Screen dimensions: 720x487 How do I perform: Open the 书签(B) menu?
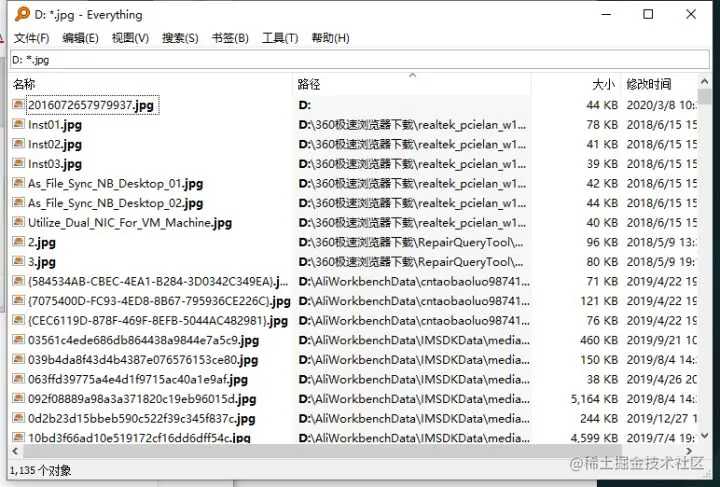230,38
